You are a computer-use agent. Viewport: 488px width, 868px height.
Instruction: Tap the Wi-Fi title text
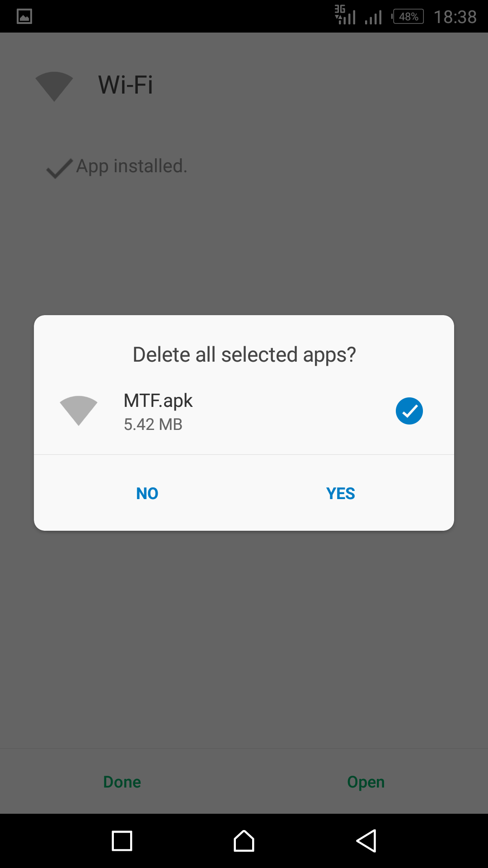click(x=126, y=85)
